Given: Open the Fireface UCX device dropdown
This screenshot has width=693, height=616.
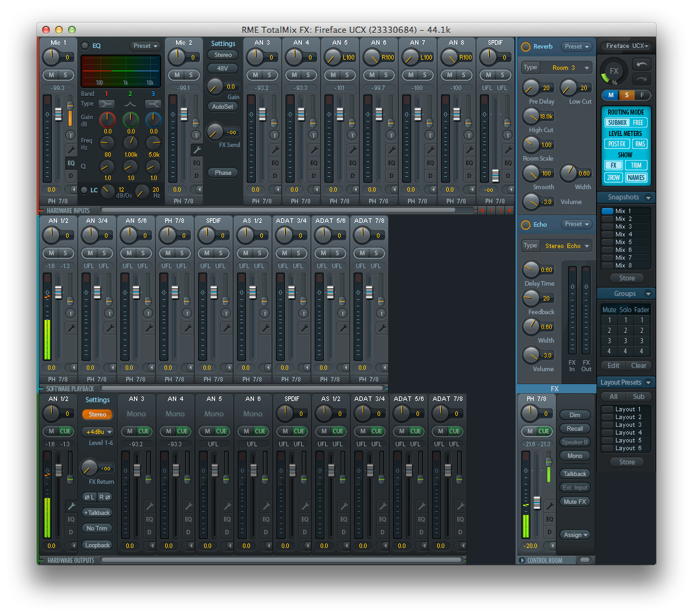Looking at the screenshot, I should 627,46.
